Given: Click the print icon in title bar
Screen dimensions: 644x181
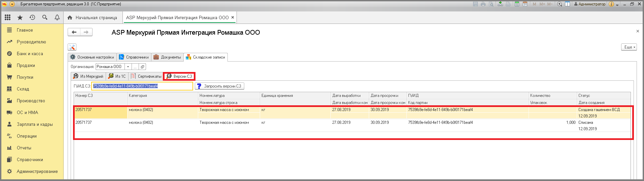Looking at the screenshot, I should pyautogui.click(x=484, y=4).
